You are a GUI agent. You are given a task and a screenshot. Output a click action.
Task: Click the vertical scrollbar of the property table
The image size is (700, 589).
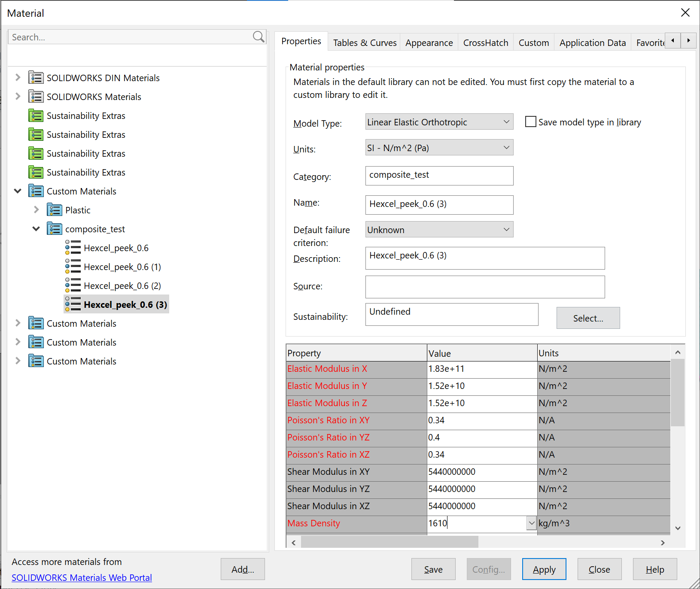[678, 440]
